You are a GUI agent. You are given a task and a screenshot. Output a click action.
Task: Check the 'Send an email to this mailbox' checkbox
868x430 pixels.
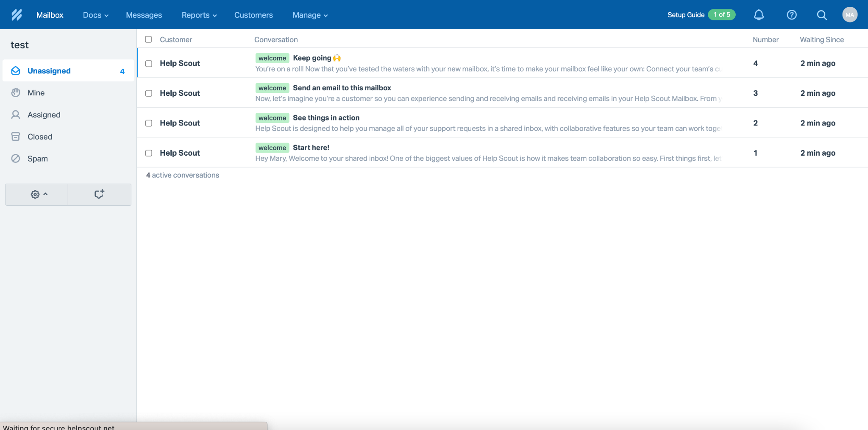click(149, 93)
